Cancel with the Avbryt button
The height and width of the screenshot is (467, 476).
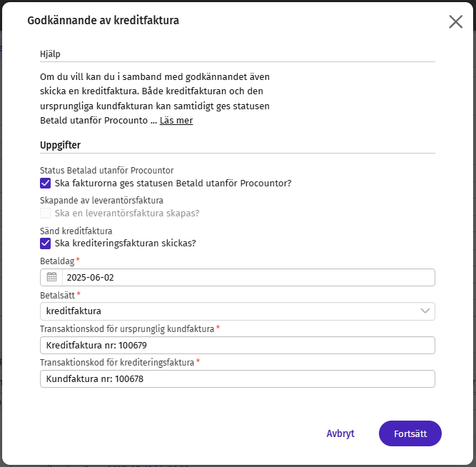(340, 433)
